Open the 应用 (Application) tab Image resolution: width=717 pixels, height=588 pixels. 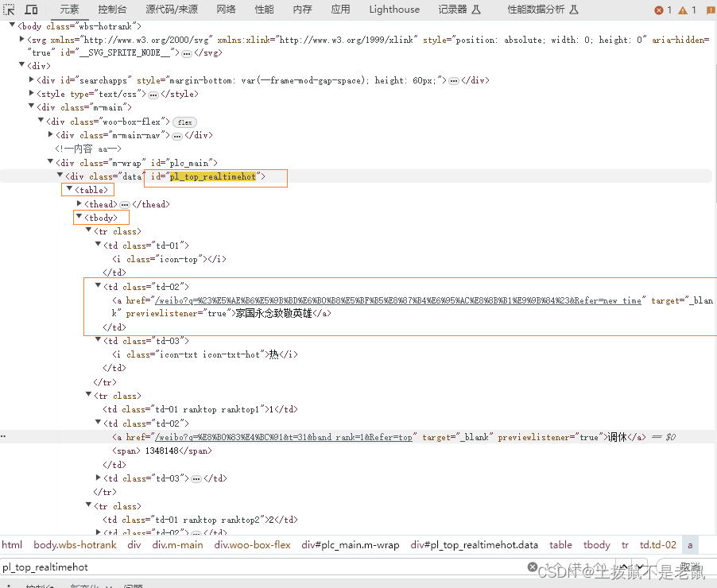[x=341, y=10]
